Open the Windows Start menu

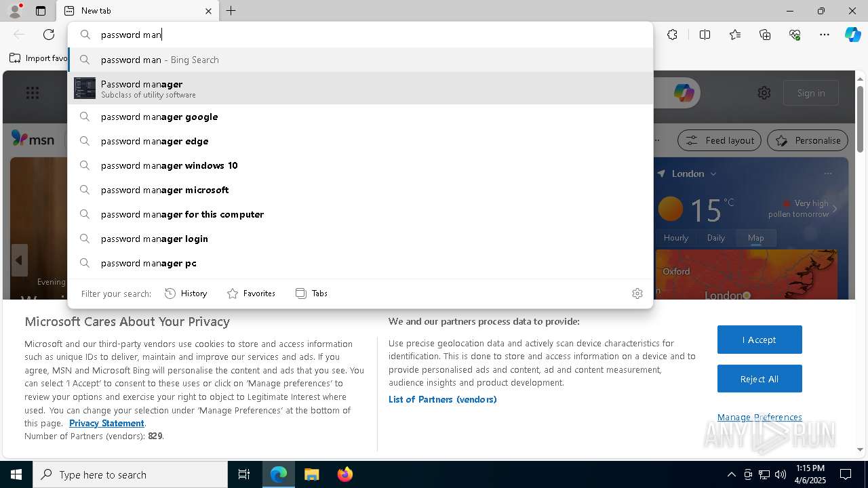coord(16,474)
